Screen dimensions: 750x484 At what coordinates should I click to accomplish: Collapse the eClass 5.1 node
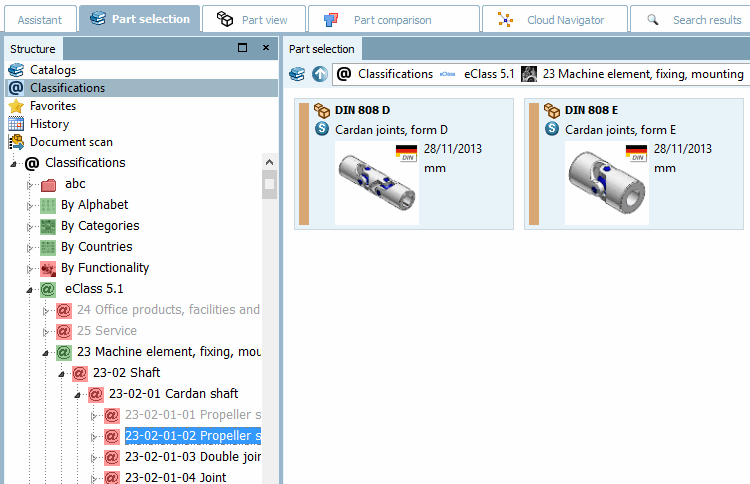coord(30,290)
